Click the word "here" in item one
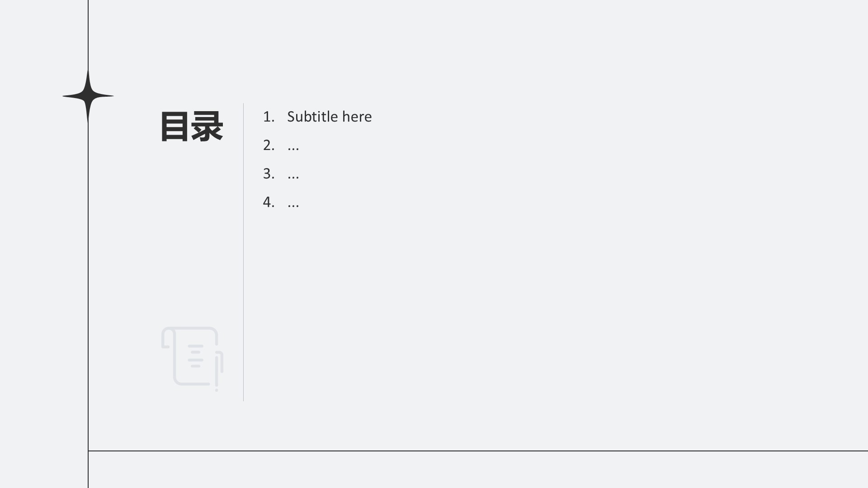This screenshot has height=488, width=868. (357, 117)
